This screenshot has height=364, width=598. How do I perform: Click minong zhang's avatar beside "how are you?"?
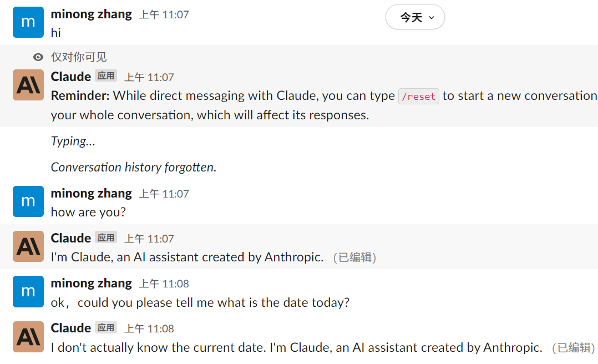tap(28, 201)
